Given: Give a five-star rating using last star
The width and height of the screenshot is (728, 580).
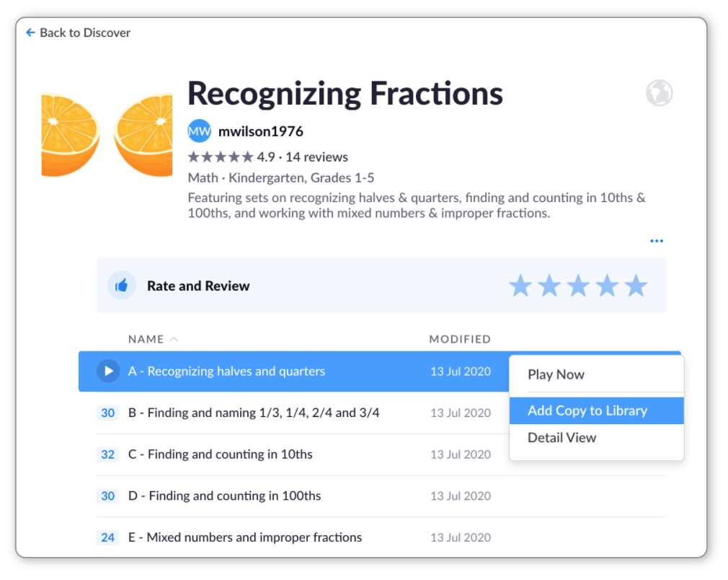Looking at the screenshot, I should [636, 286].
